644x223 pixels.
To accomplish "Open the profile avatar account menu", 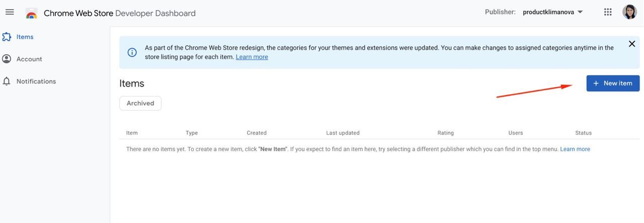I will tap(629, 12).
